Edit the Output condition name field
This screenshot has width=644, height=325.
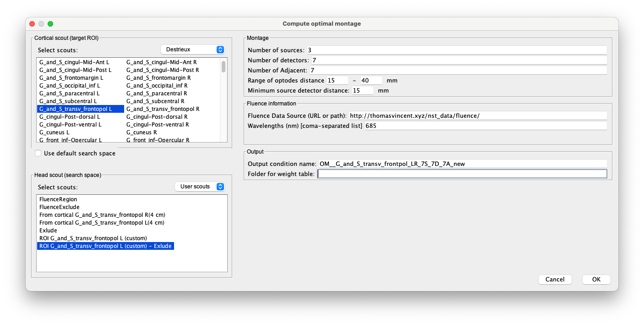[462, 164]
